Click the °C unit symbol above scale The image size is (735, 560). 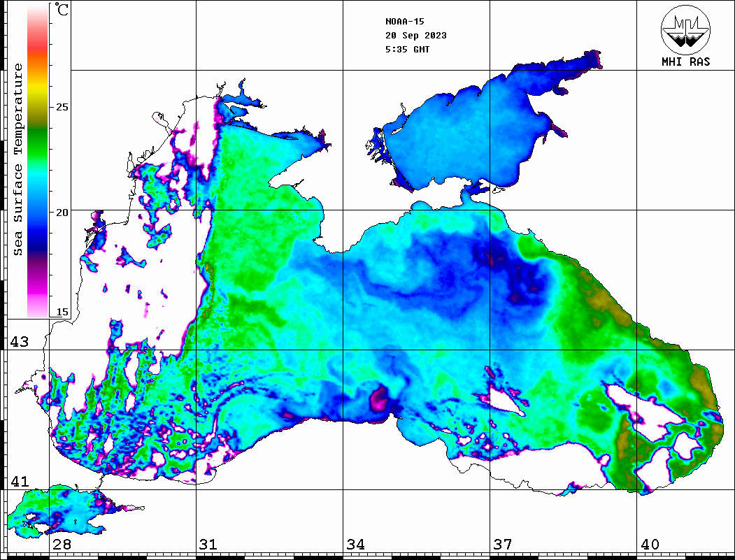(62, 11)
